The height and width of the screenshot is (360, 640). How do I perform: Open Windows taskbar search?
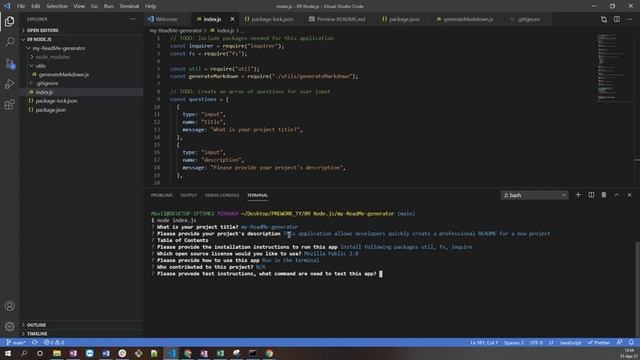pyautogui.click(x=24, y=353)
